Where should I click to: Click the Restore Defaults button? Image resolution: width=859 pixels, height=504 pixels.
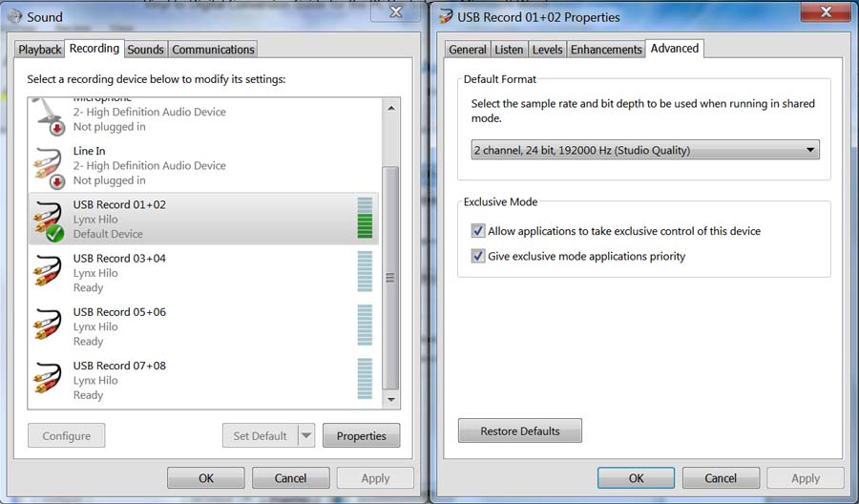[520, 431]
